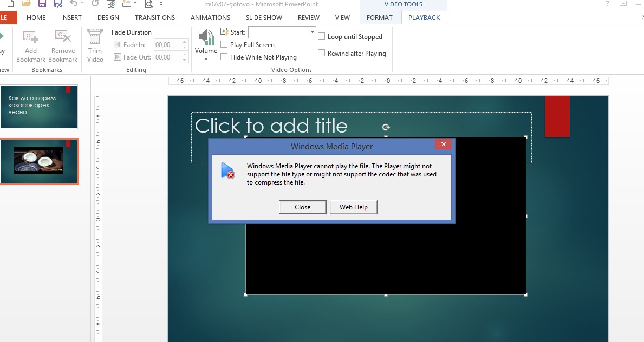Decrease the Fade In duration
644x342 pixels.
point(184,47)
